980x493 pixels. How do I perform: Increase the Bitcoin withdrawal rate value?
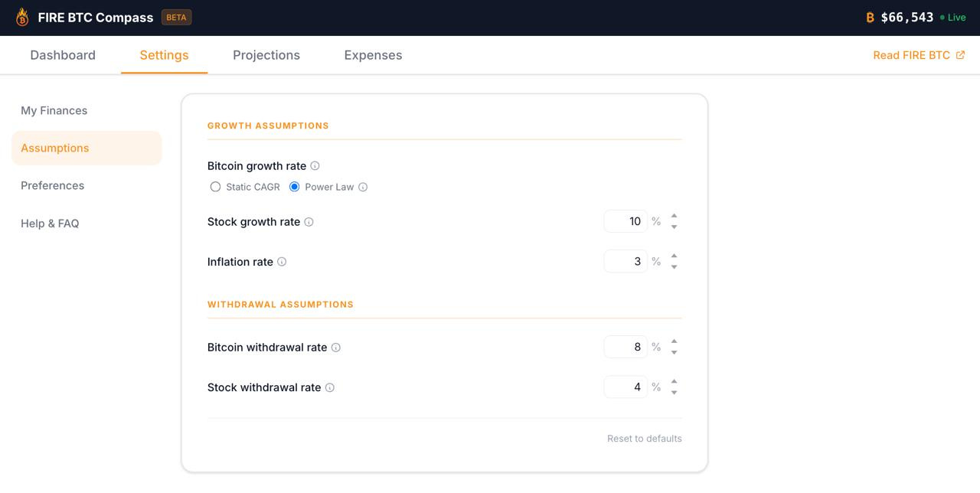click(674, 341)
